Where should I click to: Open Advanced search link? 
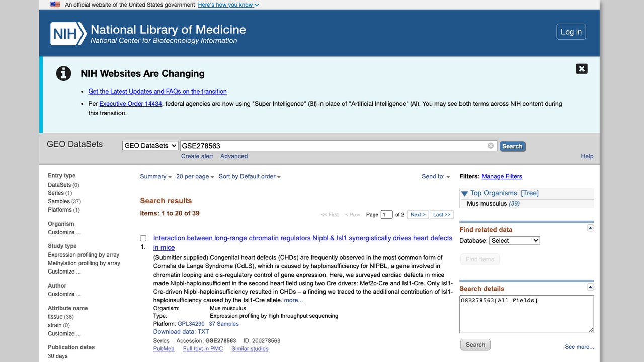click(x=234, y=156)
